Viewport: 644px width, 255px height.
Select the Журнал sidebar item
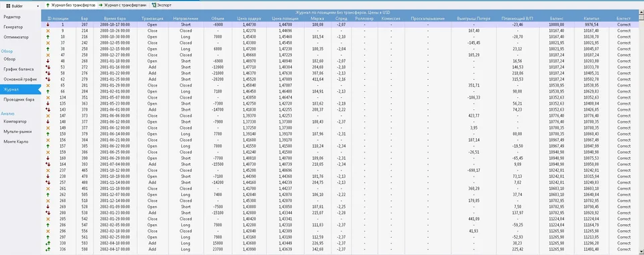pos(21,89)
